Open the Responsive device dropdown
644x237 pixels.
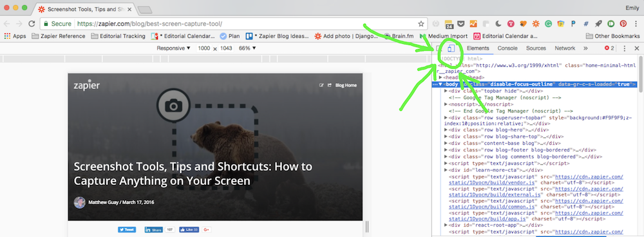[173, 48]
